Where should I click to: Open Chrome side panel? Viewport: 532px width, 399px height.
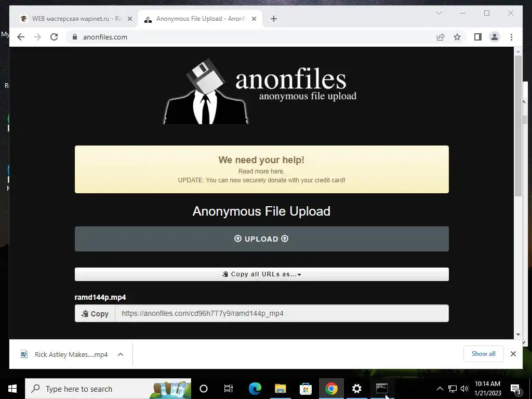tap(478, 37)
